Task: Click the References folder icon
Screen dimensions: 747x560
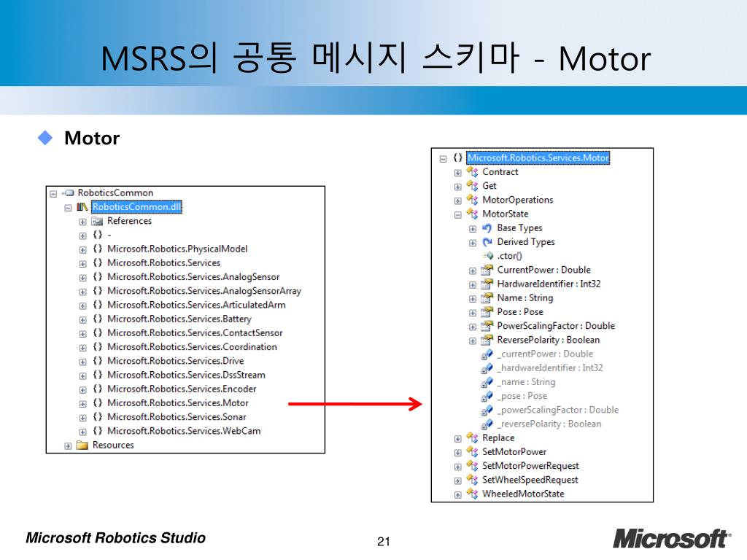Action: pos(97,221)
